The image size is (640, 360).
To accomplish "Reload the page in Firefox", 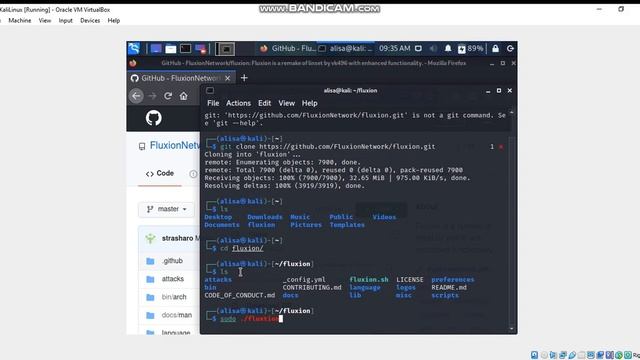I will [168, 96].
